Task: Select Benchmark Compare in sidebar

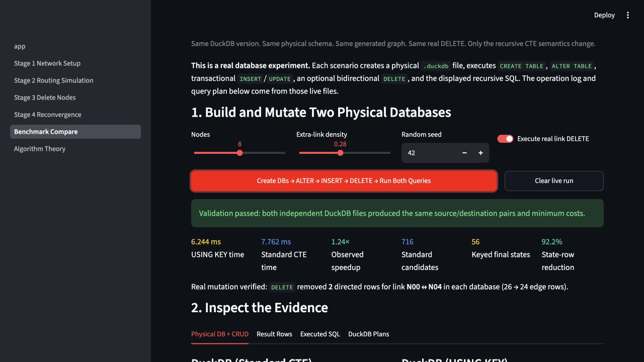Action: coord(75,132)
